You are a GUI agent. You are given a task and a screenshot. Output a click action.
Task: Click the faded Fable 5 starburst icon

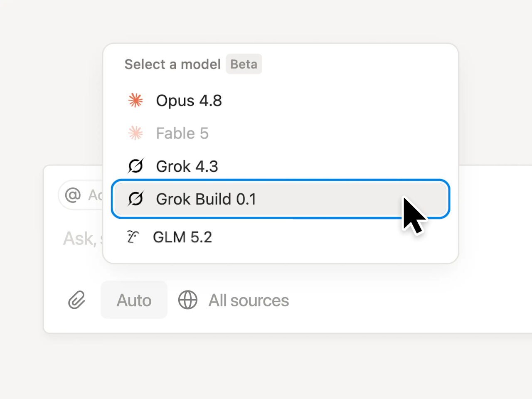click(135, 133)
